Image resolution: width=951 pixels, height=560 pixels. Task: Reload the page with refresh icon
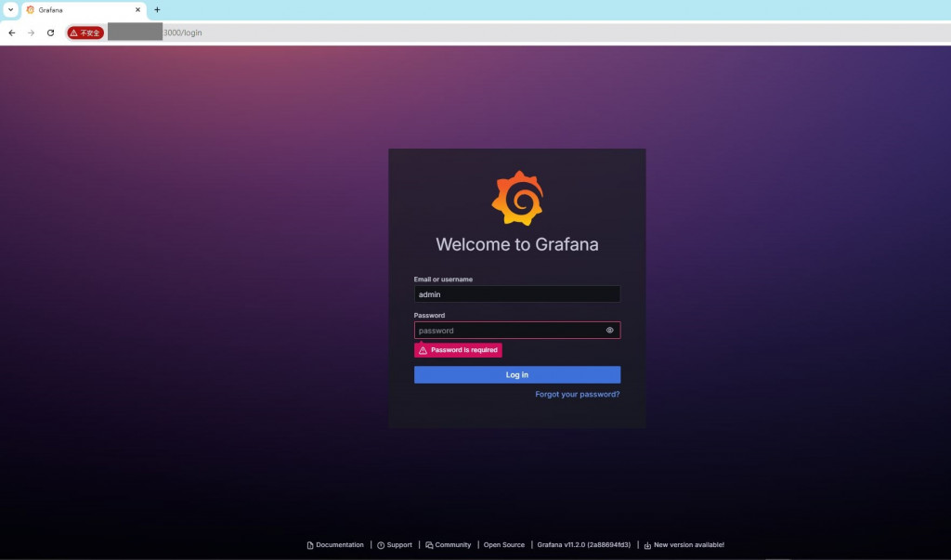[x=50, y=33]
